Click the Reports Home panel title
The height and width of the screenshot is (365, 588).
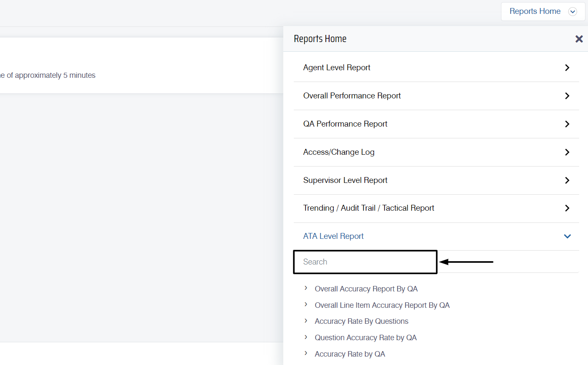tap(320, 39)
